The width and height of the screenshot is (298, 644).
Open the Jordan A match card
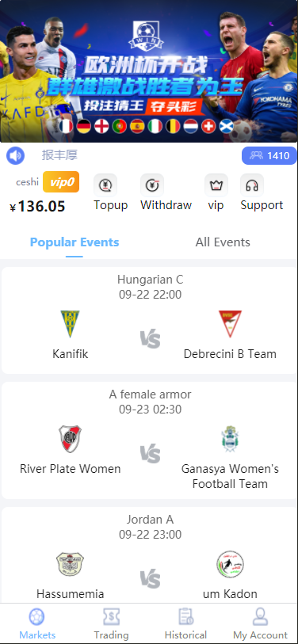tap(149, 554)
